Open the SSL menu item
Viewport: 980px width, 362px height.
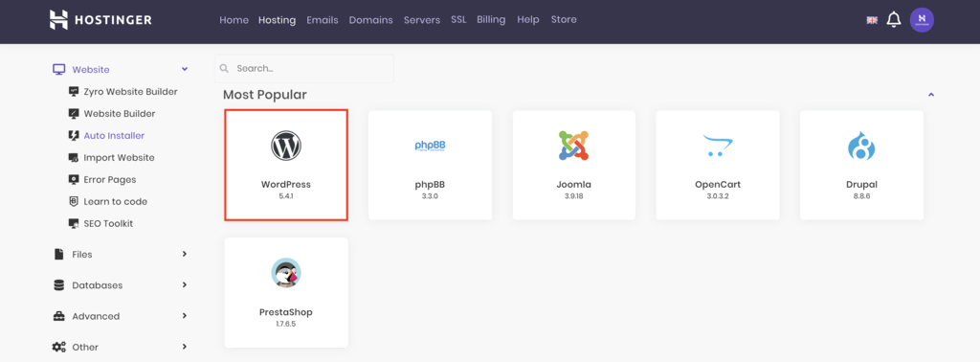pos(458,20)
